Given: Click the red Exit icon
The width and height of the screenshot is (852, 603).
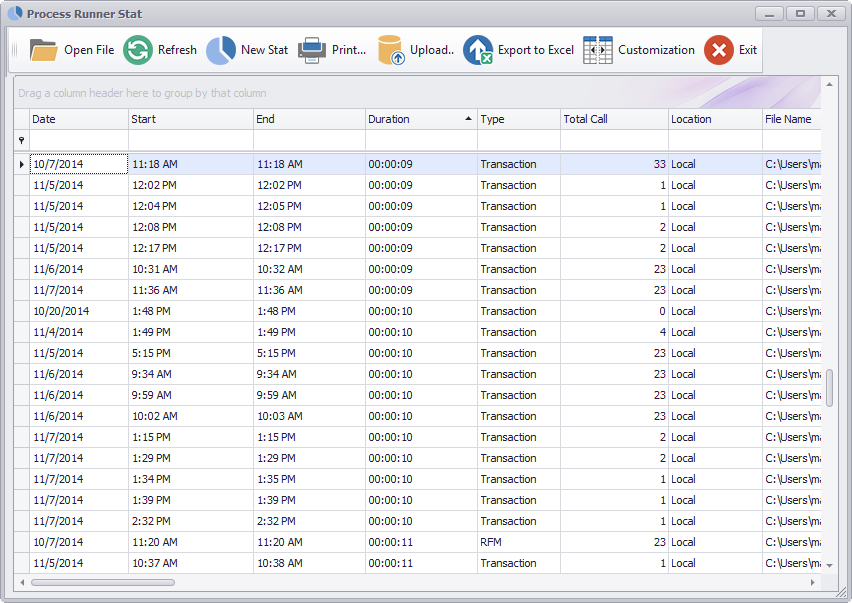Looking at the screenshot, I should (718, 50).
